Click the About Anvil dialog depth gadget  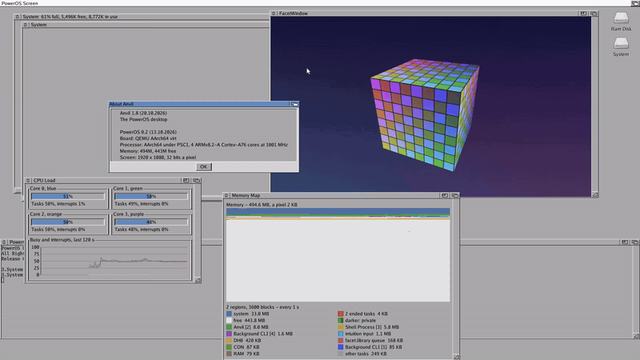[x=294, y=104]
